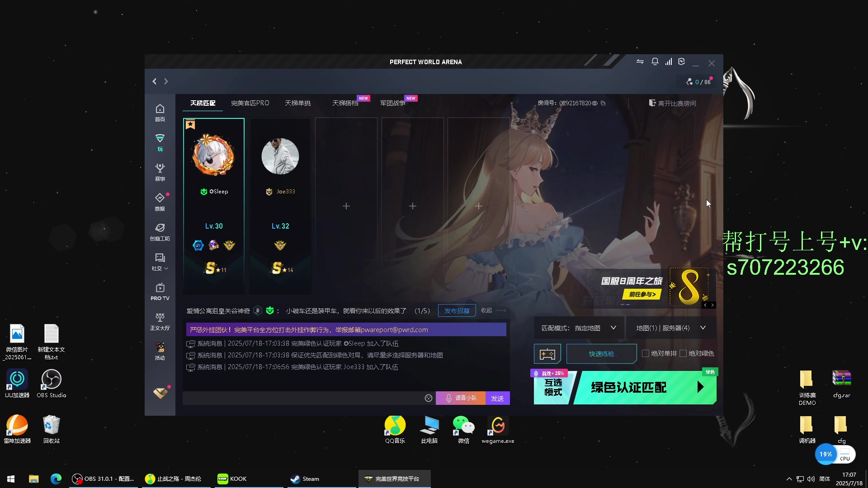Go to the previous banner with left arrow
The image size is (868, 488).
point(705,305)
